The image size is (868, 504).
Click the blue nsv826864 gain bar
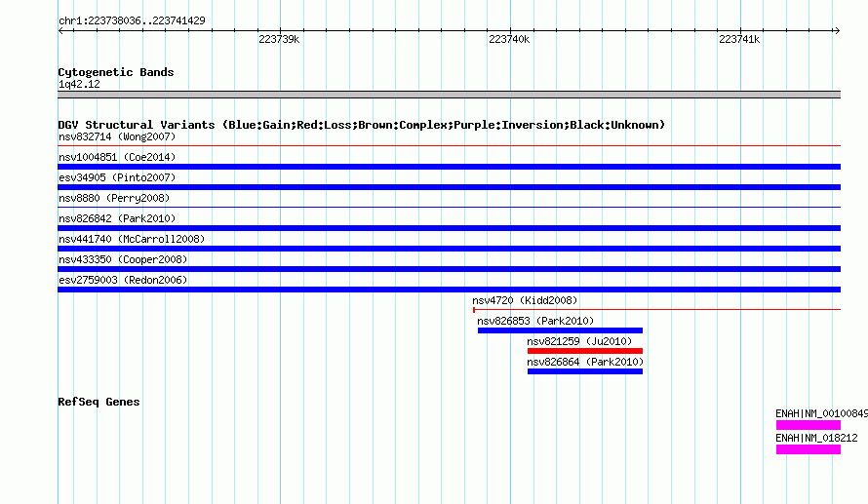585,371
